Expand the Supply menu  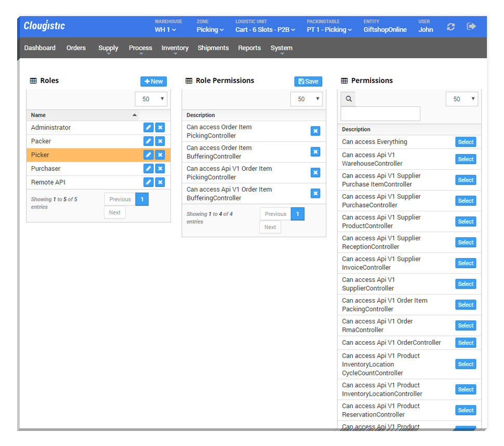click(x=108, y=48)
